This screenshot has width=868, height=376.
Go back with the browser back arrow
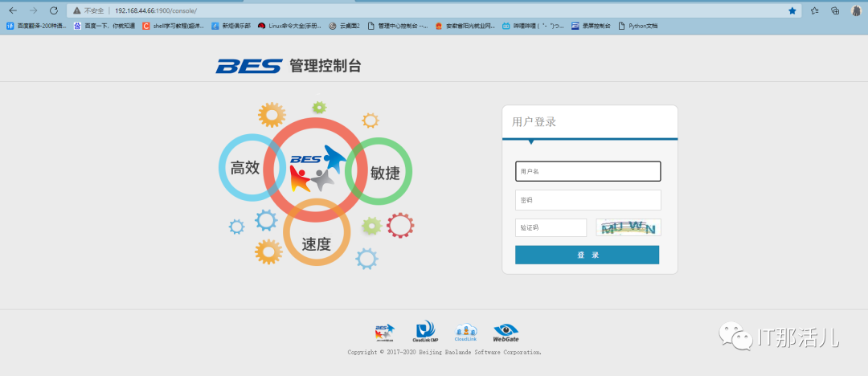tap(14, 10)
